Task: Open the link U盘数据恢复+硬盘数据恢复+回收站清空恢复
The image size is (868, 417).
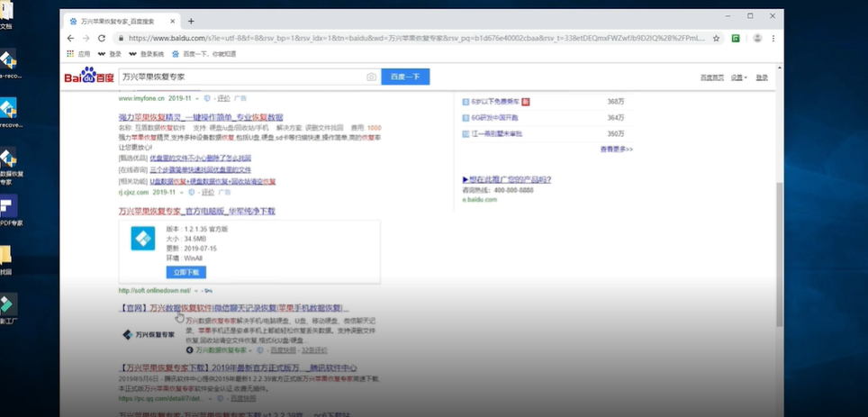Action: tap(212, 181)
